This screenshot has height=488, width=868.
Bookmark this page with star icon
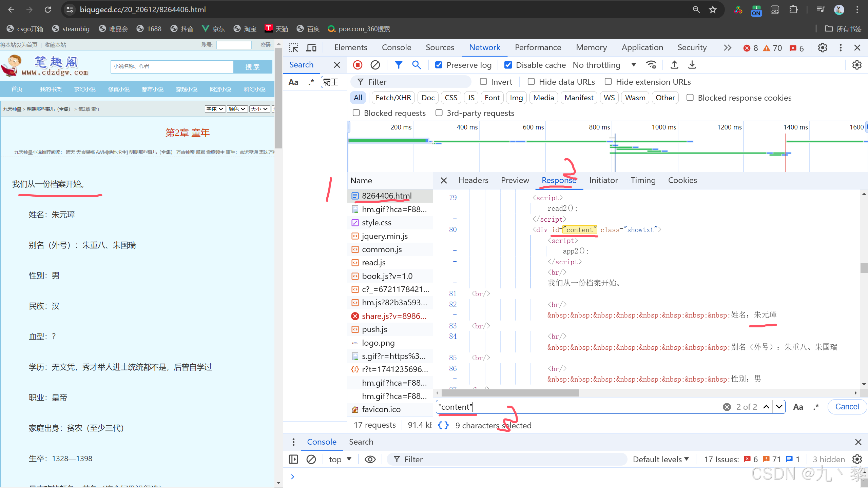pyautogui.click(x=713, y=9)
